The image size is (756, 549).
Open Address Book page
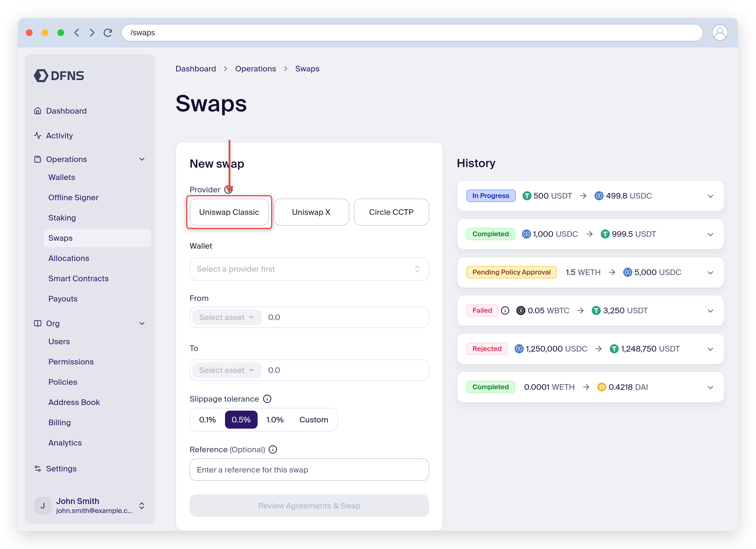[x=74, y=402]
